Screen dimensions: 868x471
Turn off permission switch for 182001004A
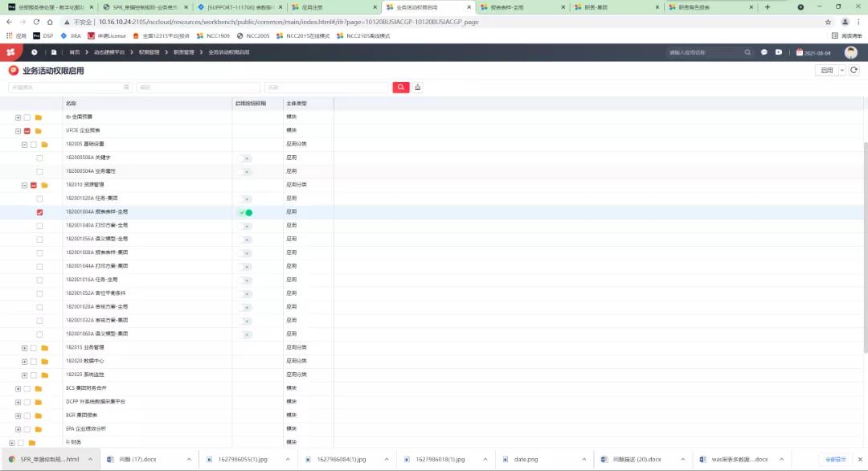pyautogui.click(x=246, y=212)
